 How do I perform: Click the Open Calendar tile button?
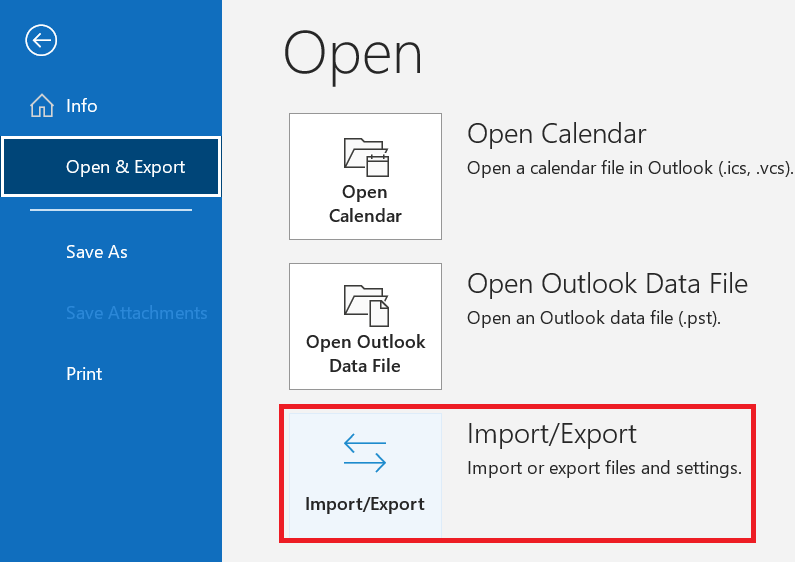click(x=365, y=177)
